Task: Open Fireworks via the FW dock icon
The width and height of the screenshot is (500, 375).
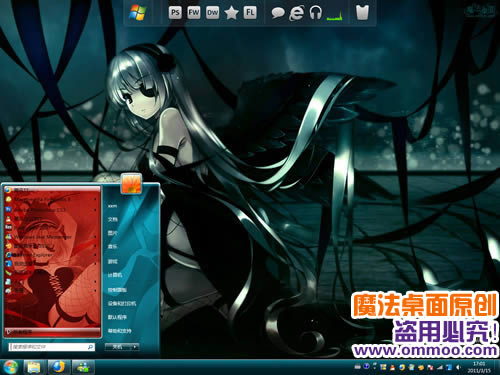Action: 194,13
